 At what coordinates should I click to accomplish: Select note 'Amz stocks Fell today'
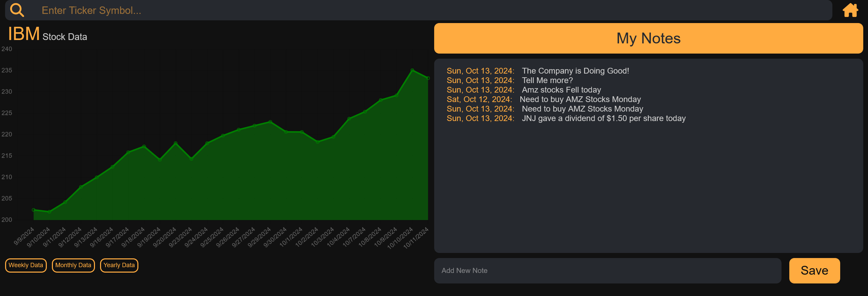click(x=561, y=90)
